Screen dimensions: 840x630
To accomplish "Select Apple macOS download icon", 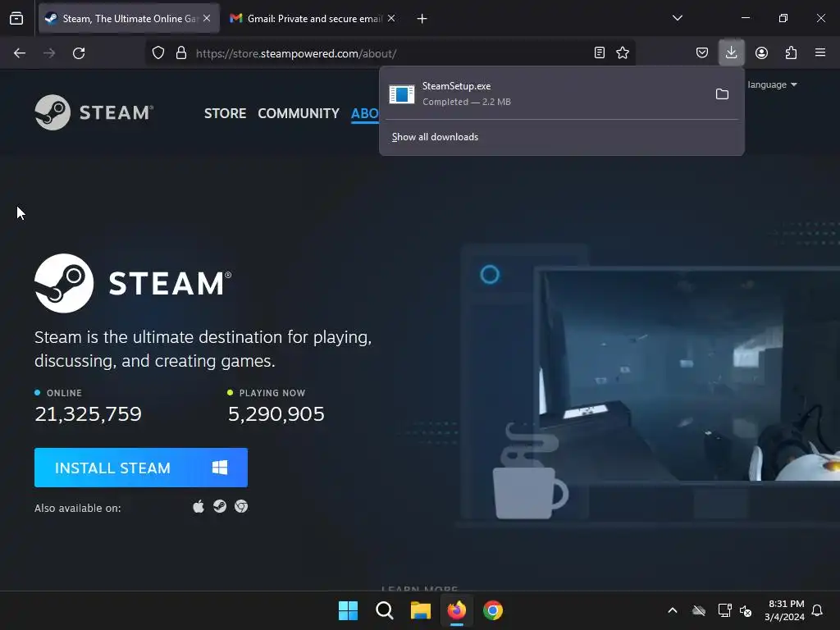I will [199, 506].
